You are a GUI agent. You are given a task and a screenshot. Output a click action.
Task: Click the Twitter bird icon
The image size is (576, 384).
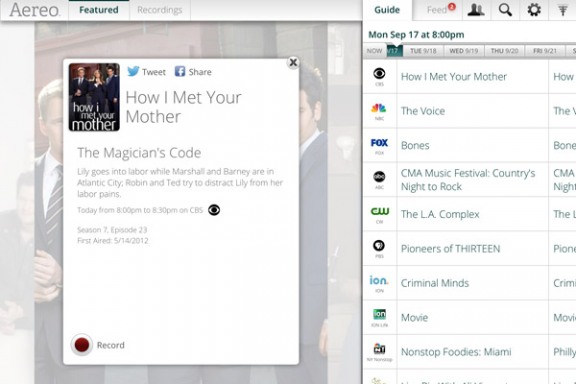coord(133,71)
